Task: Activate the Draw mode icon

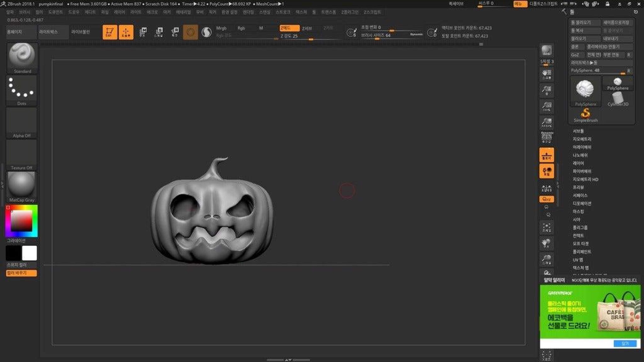Action: 126,32
